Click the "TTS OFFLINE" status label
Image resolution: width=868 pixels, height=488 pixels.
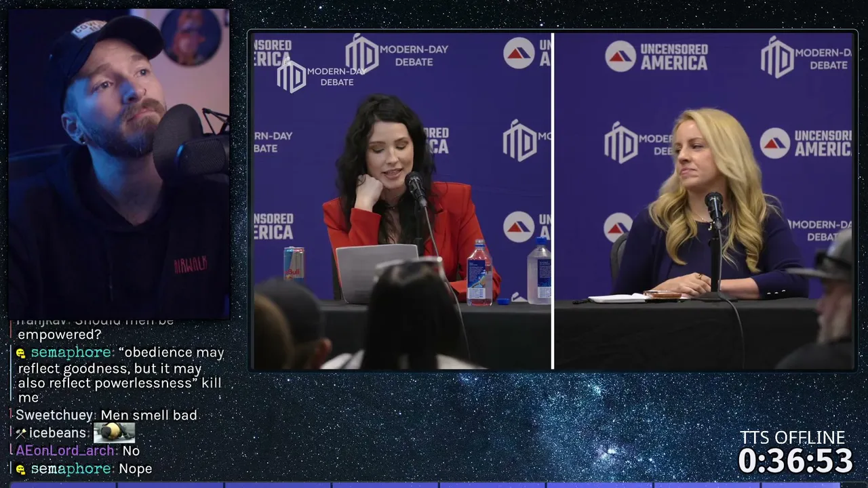[x=793, y=437]
